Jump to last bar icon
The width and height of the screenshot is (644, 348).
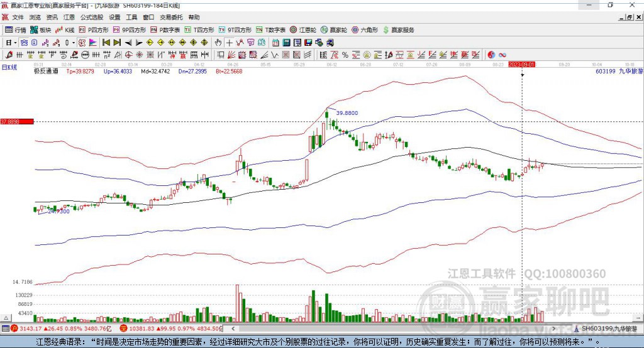point(117,43)
